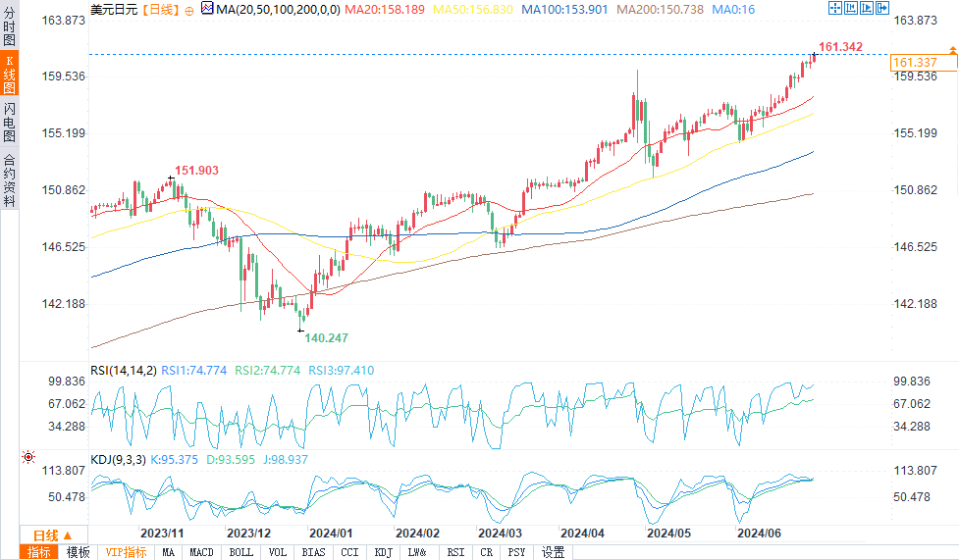Click the orange circle-plus symbol icon

click(189, 11)
